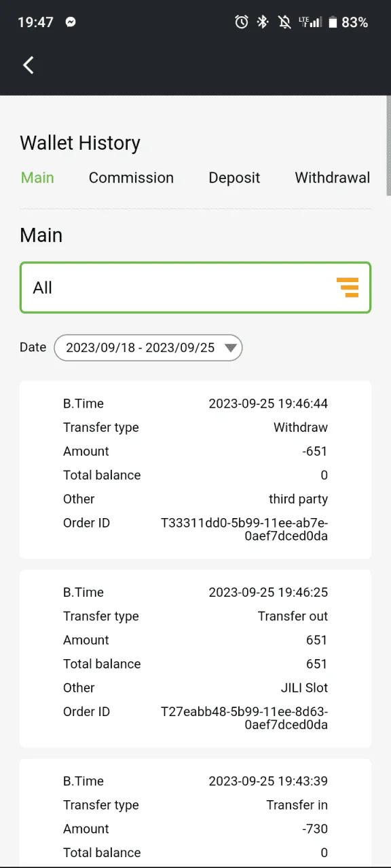Select the Main tab
Image resolution: width=391 pixels, height=868 pixels.
point(37,178)
